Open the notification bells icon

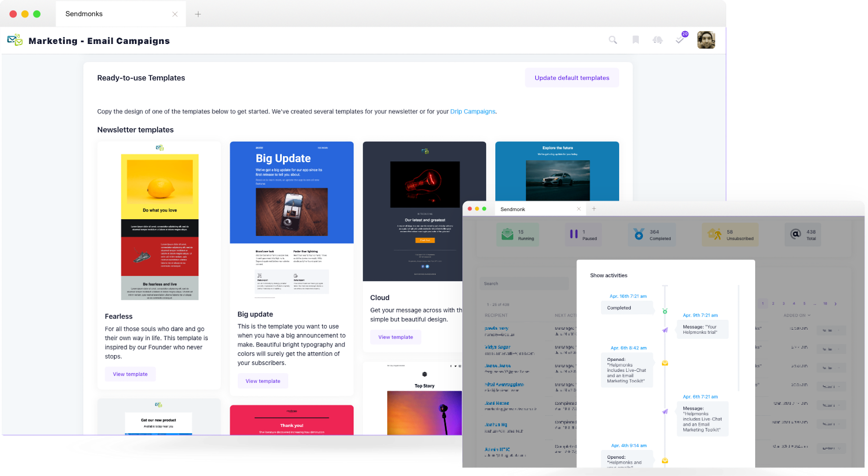pyautogui.click(x=658, y=40)
